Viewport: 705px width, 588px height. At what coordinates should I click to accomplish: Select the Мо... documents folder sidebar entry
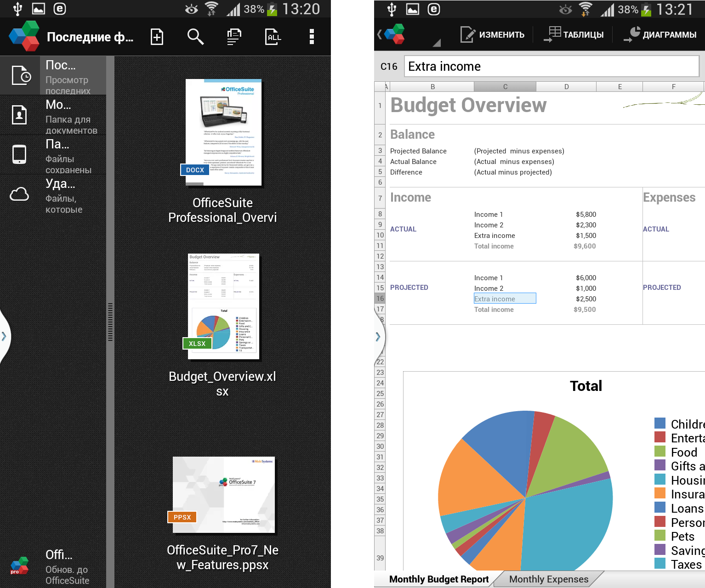click(x=53, y=115)
